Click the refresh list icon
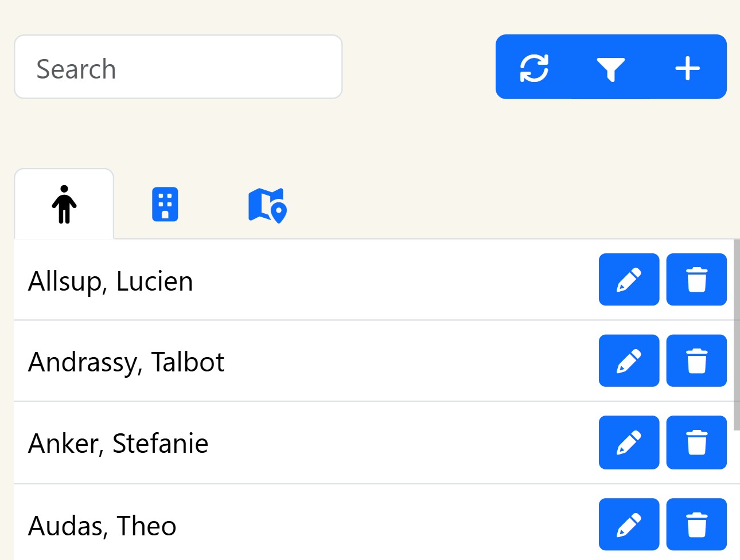The width and height of the screenshot is (740, 560). (x=534, y=68)
